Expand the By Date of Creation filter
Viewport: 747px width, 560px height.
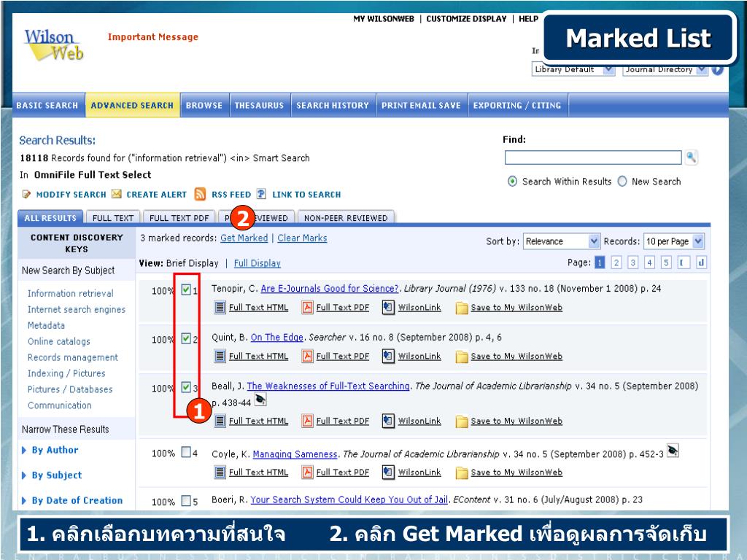tap(72, 500)
